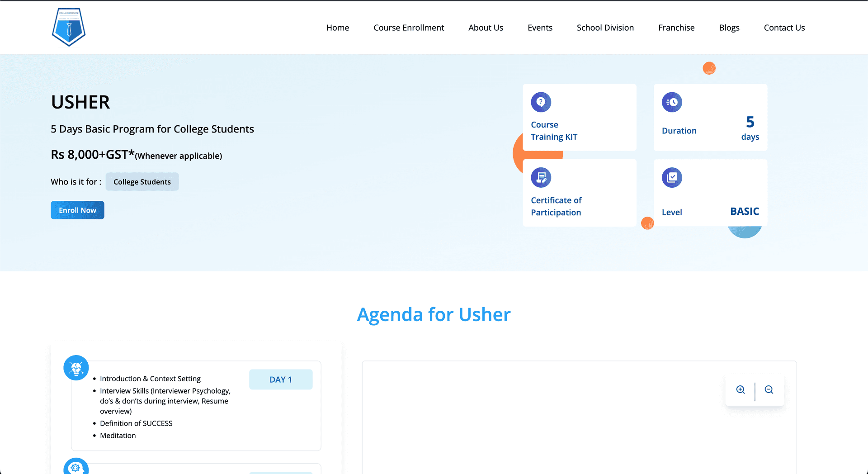Open the Home menu item
This screenshot has width=868, height=474.
tap(338, 28)
